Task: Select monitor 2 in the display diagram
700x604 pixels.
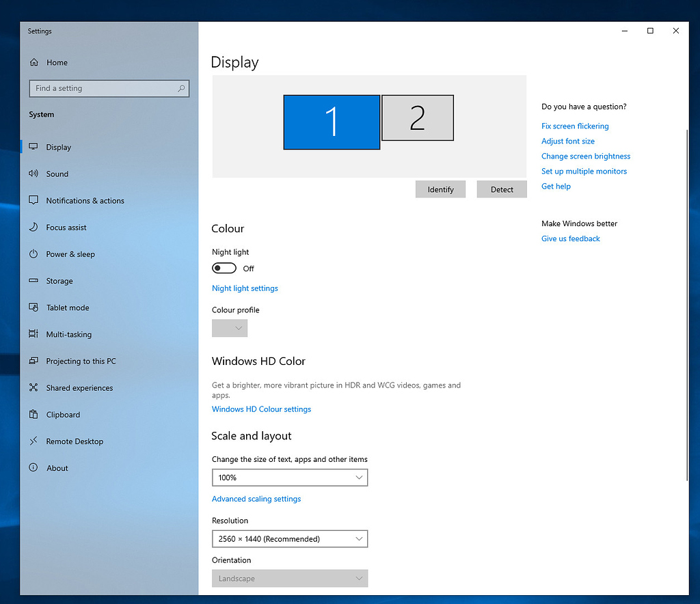Action: [x=417, y=118]
